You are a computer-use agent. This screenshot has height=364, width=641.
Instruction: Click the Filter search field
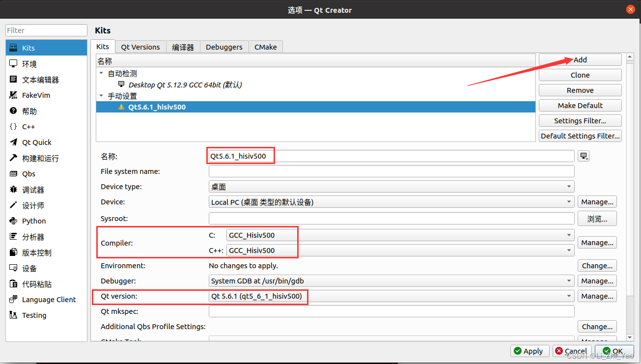coord(46,30)
